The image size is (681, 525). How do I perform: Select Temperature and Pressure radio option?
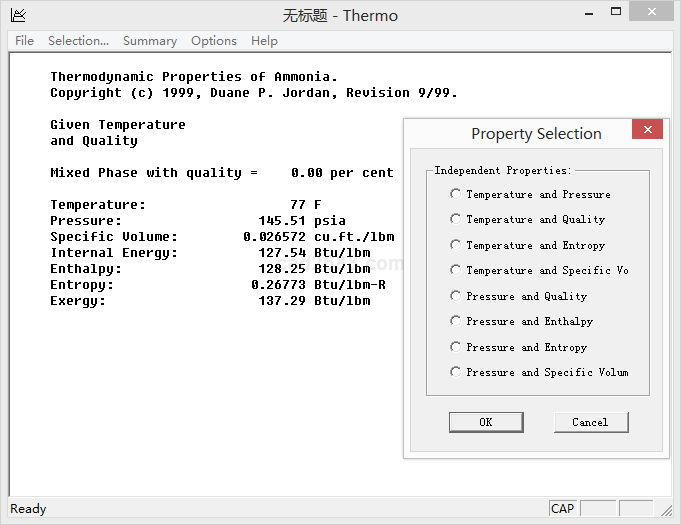456,194
